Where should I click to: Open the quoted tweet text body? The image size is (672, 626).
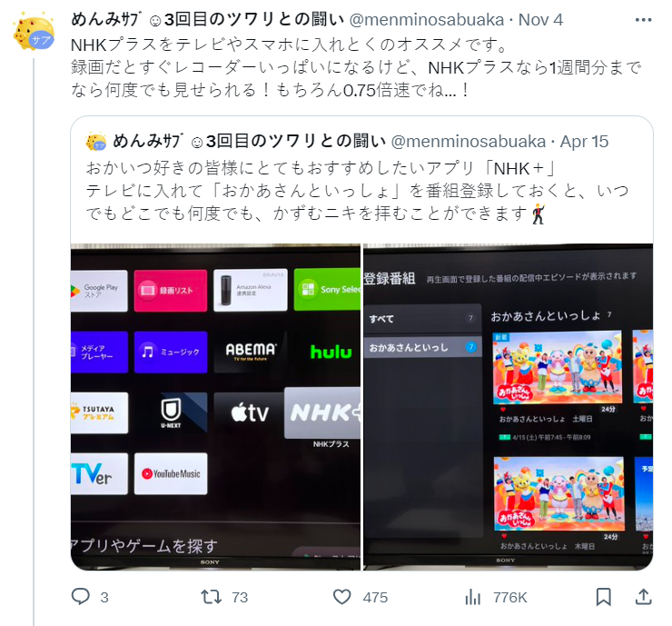pos(357,191)
